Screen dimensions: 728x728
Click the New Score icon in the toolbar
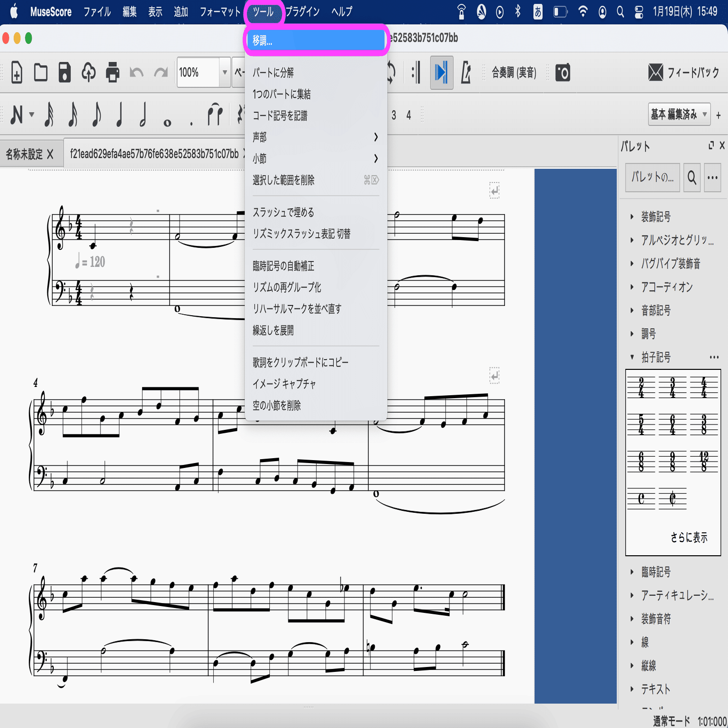(x=17, y=73)
